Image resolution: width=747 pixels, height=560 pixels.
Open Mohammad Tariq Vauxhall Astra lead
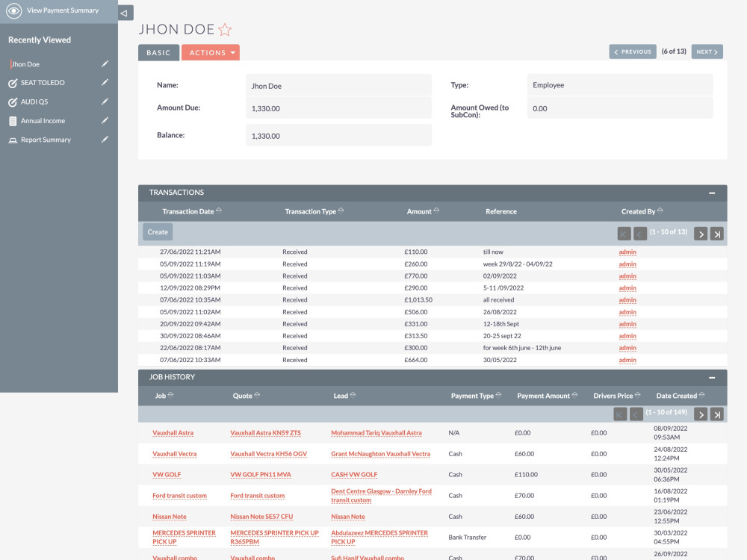(376, 433)
